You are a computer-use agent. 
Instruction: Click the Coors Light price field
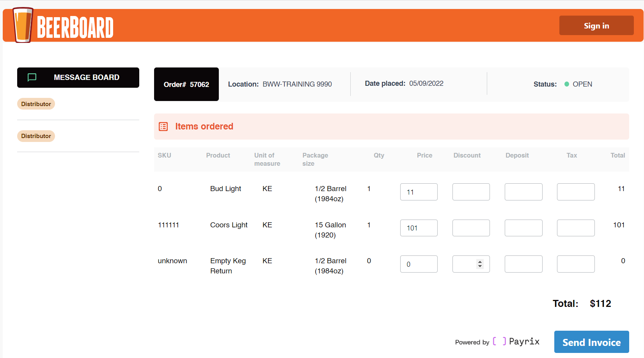coord(419,228)
